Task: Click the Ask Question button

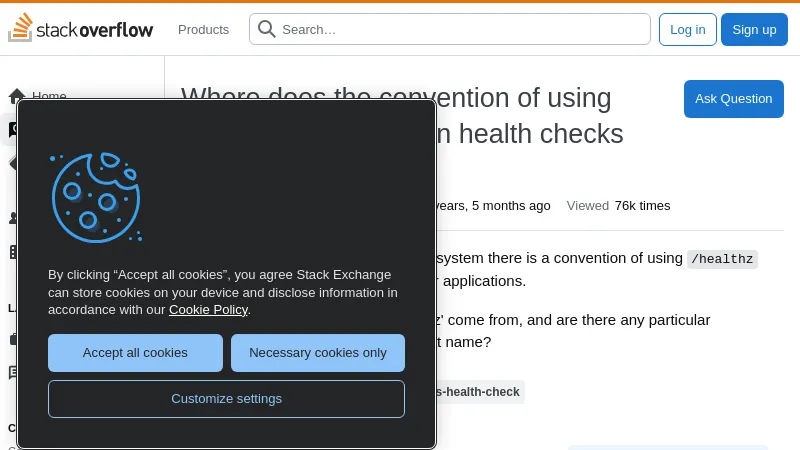Action: (x=733, y=99)
